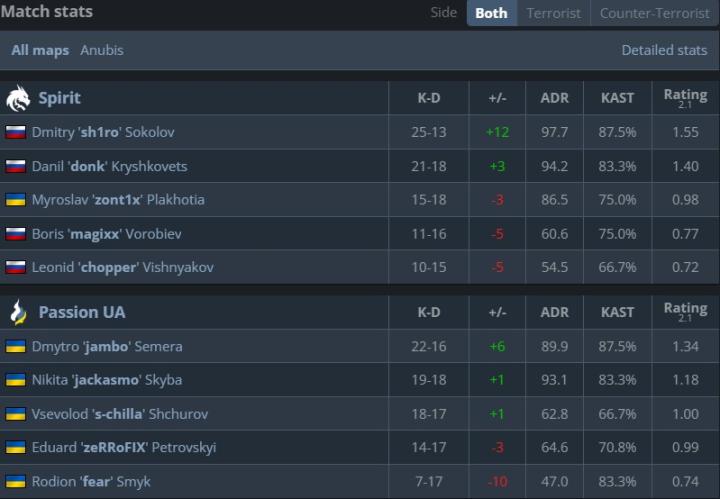Click the Ukrainian flag beside jambo

15,346
